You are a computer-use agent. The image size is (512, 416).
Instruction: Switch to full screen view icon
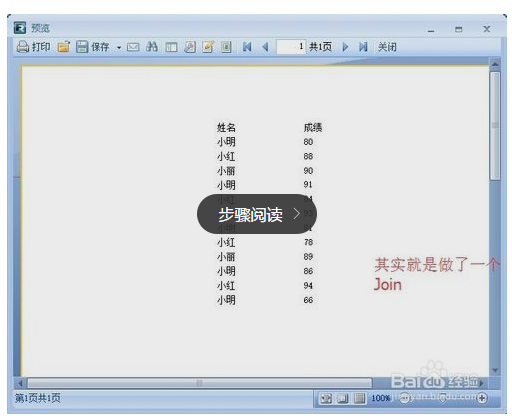pos(326,398)
